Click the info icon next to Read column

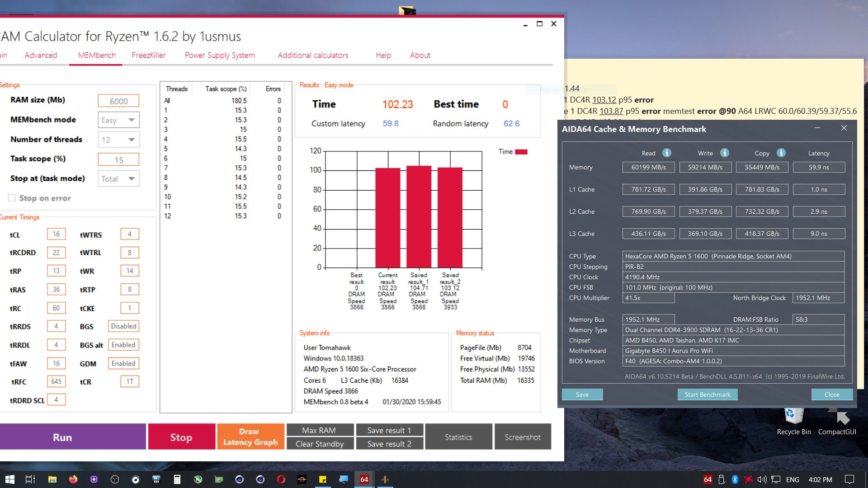[667, 153]
